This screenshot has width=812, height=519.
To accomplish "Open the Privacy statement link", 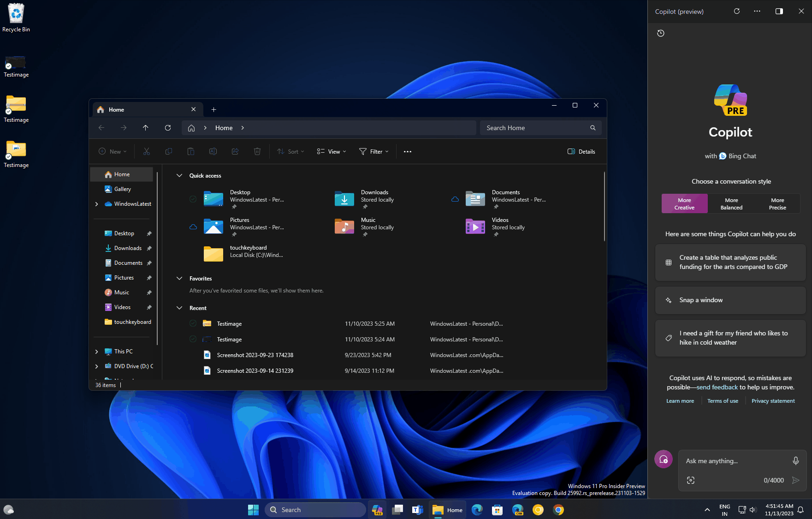I will click(x=773, y=401).
